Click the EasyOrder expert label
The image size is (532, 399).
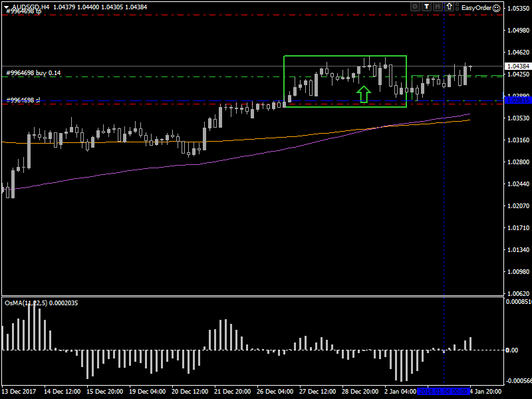click(x=476, y=8)
